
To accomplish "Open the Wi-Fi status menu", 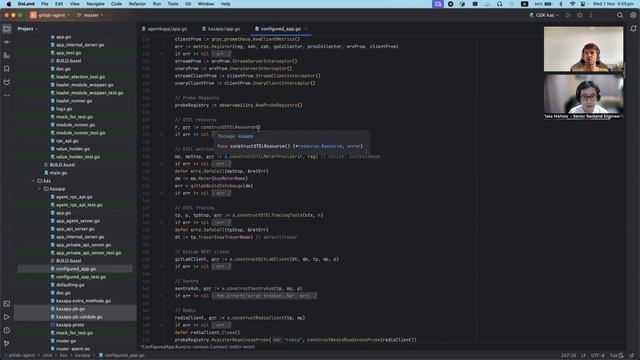I will (572, 4).
